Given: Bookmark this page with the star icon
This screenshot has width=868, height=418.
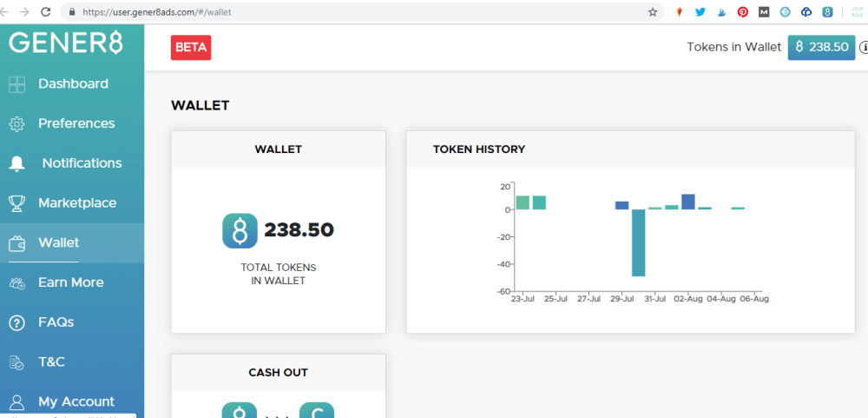Looking at the screenshot, I should click(x=653, y=11).
